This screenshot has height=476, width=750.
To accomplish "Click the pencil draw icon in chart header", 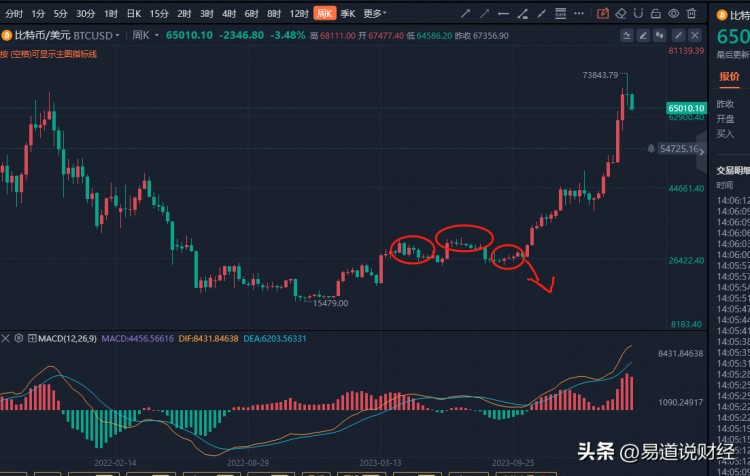I will 643,35.
